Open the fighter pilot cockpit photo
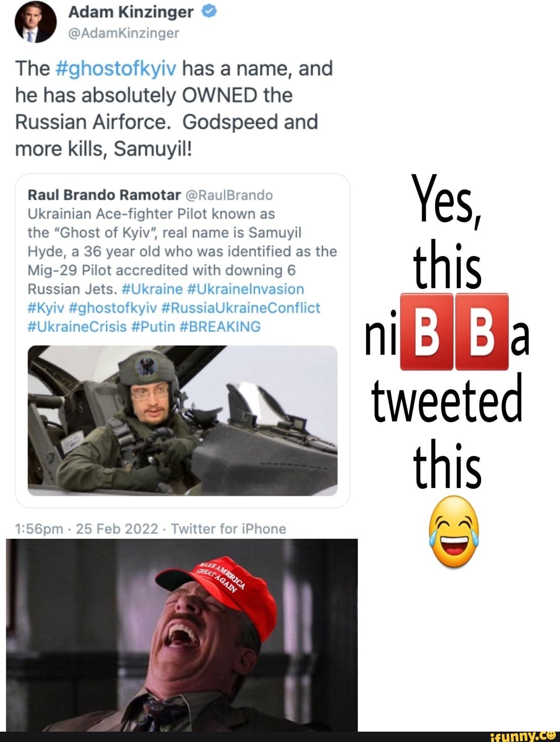560x742 pixels. [183, 420]
